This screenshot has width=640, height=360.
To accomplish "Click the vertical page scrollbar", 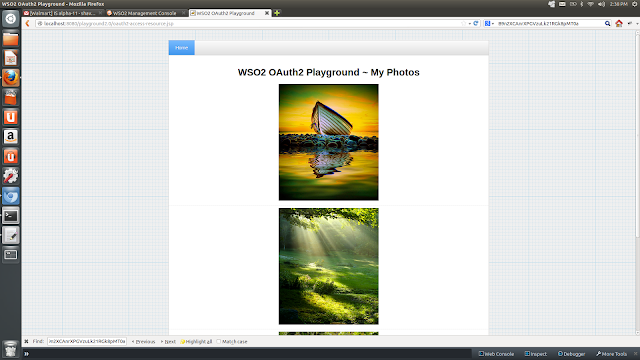I will pyautogui.click(x=638, y=135).
